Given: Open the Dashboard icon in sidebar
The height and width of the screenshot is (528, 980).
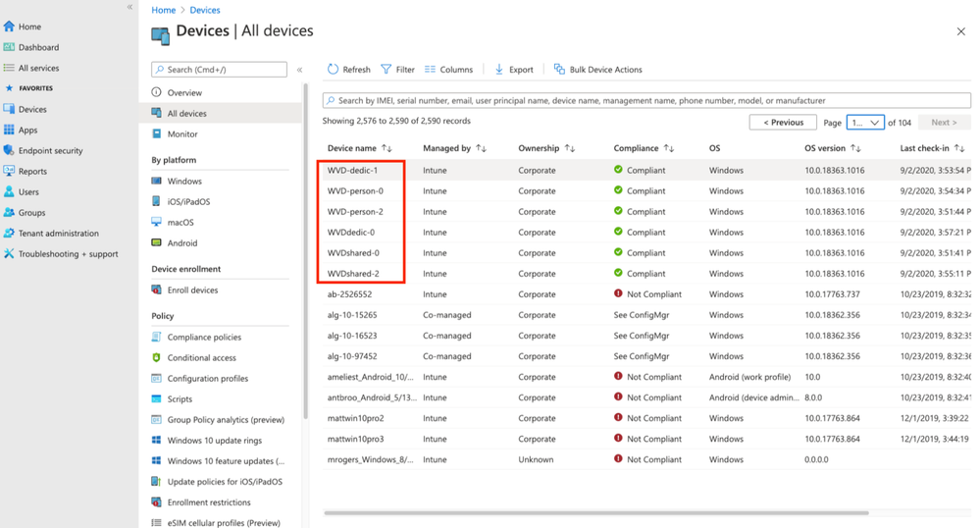Looking at the screenshot, I should [x=9, y=47].
